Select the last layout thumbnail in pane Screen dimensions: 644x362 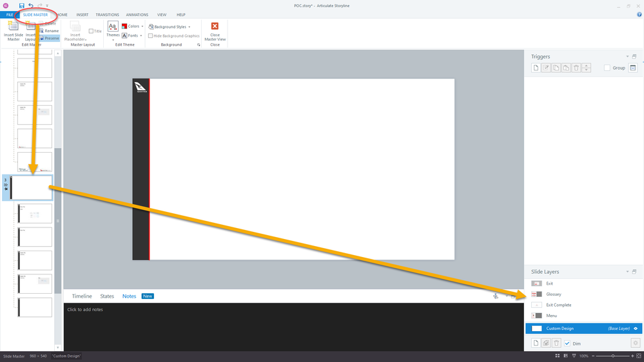[35, 307]
